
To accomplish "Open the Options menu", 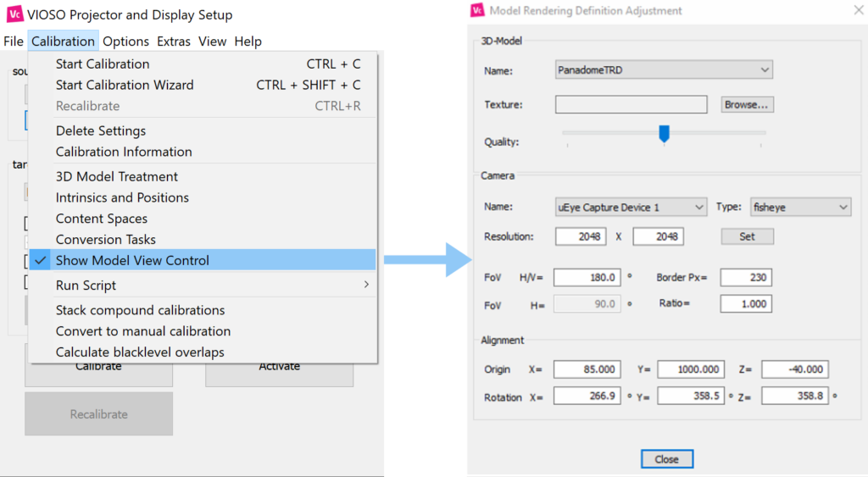I will (125, 42).
